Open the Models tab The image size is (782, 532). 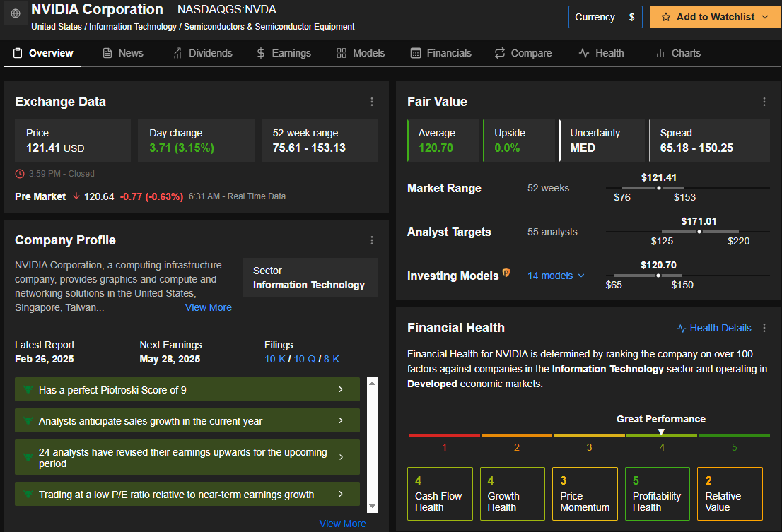point(361,53)
